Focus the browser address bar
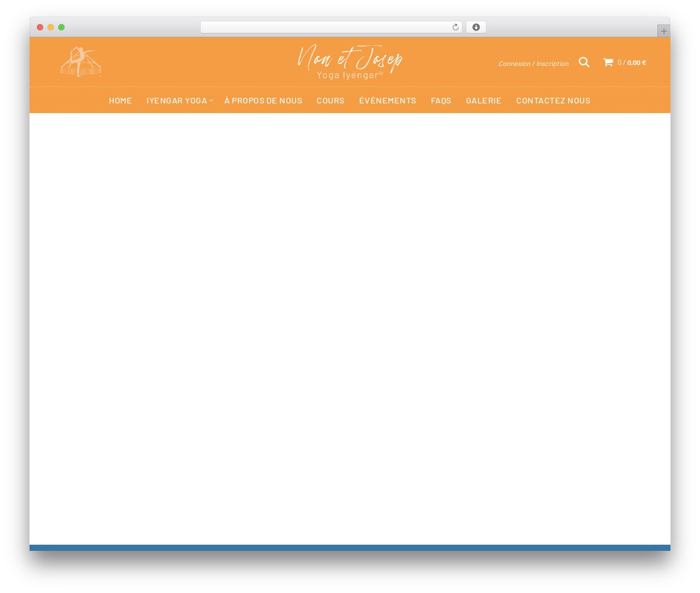Viewport: 700px width, 593px height. 331,27
